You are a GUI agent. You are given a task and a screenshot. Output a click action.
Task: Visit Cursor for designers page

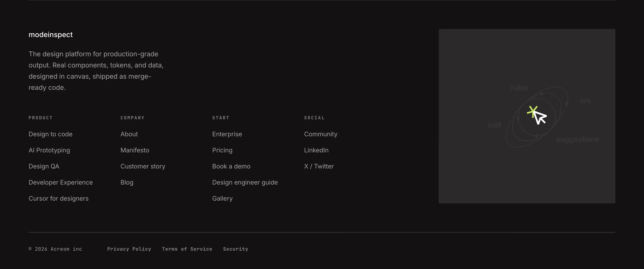[x=59, y=199]
